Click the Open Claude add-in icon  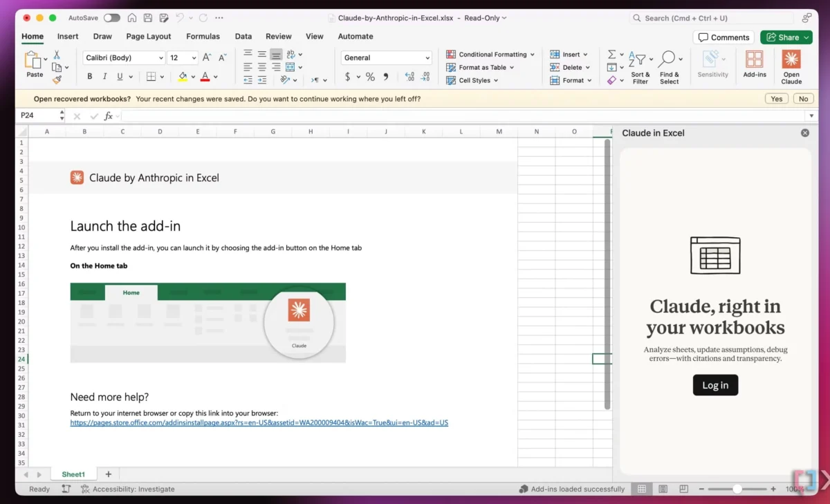pyautogui.click(x=791, y=59)
